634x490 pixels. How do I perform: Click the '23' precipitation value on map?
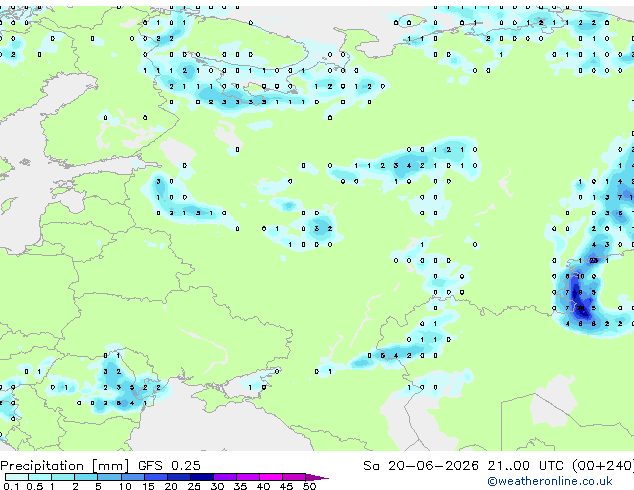click(593, 260)
